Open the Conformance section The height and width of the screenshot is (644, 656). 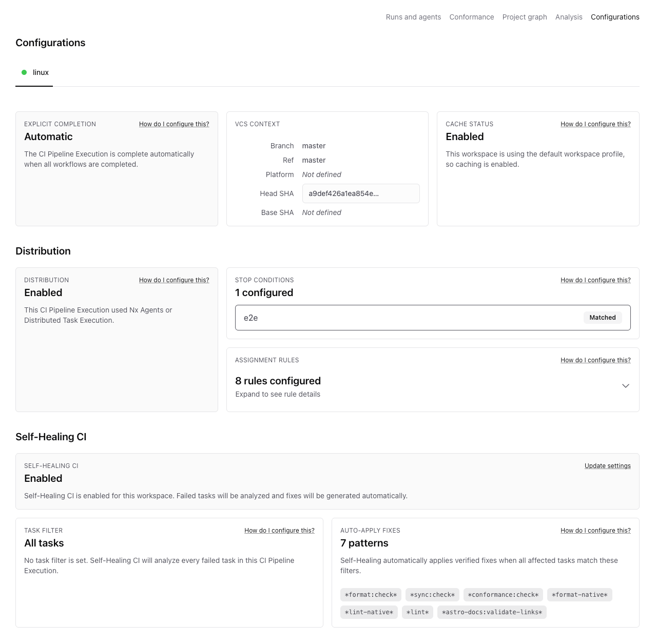click(x=471, y=17)
